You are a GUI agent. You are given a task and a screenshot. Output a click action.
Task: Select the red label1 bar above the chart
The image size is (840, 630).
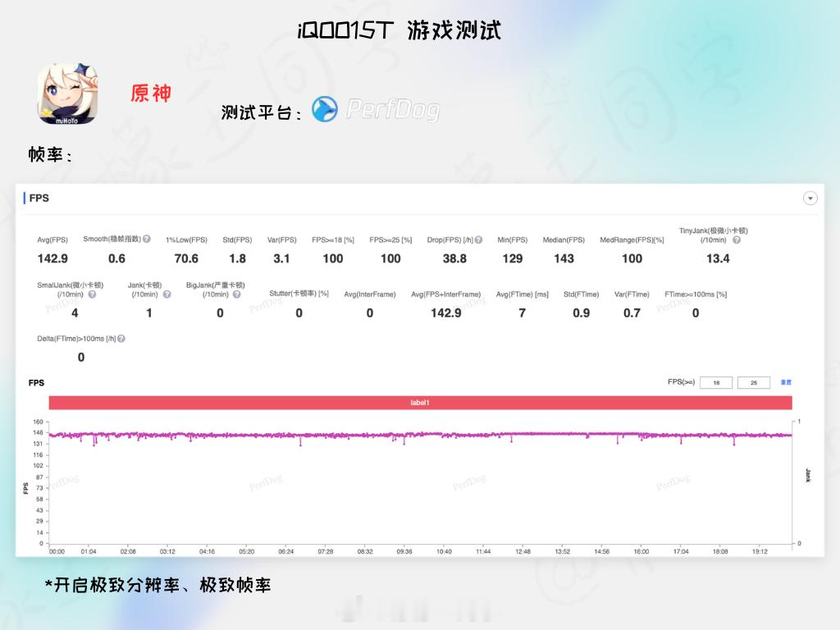[x=421, y=402]
